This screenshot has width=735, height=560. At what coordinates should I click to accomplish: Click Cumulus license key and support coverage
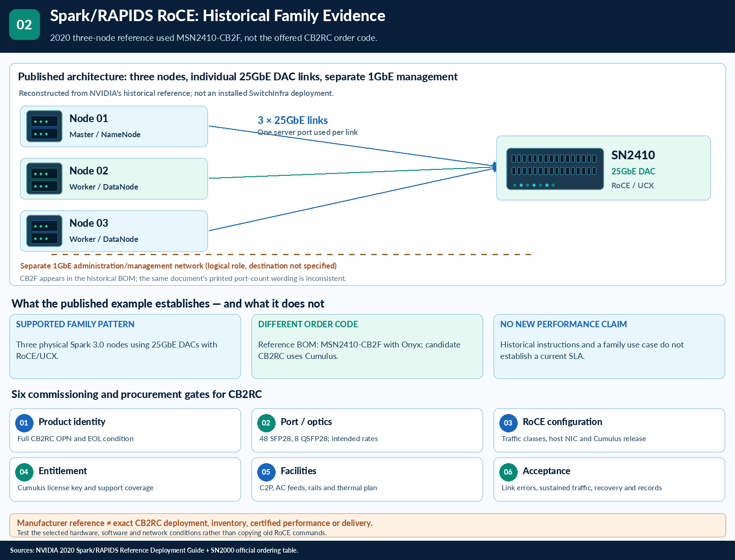[x=85, y=487]
